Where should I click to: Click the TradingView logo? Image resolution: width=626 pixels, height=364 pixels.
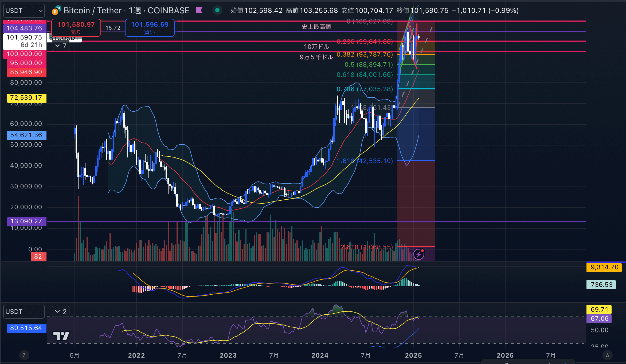61,336
